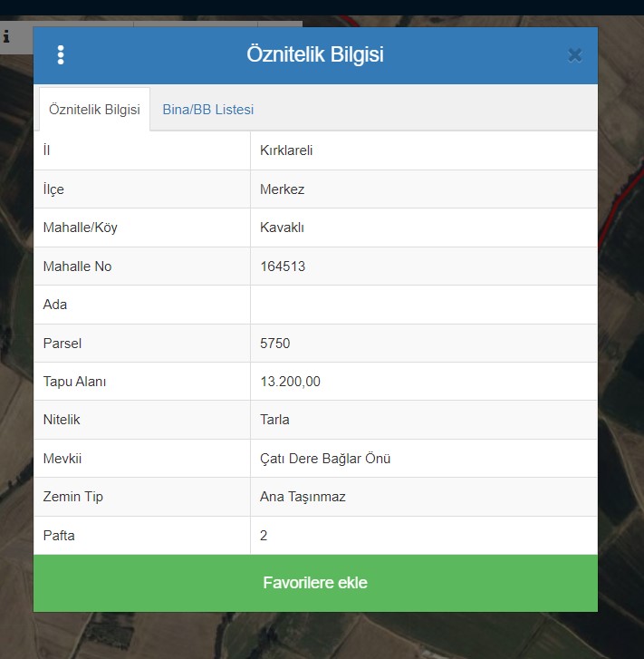Viewport: 644px width, 659px height.
Task: Click the info icon behind the dialog
Action: 6,37
